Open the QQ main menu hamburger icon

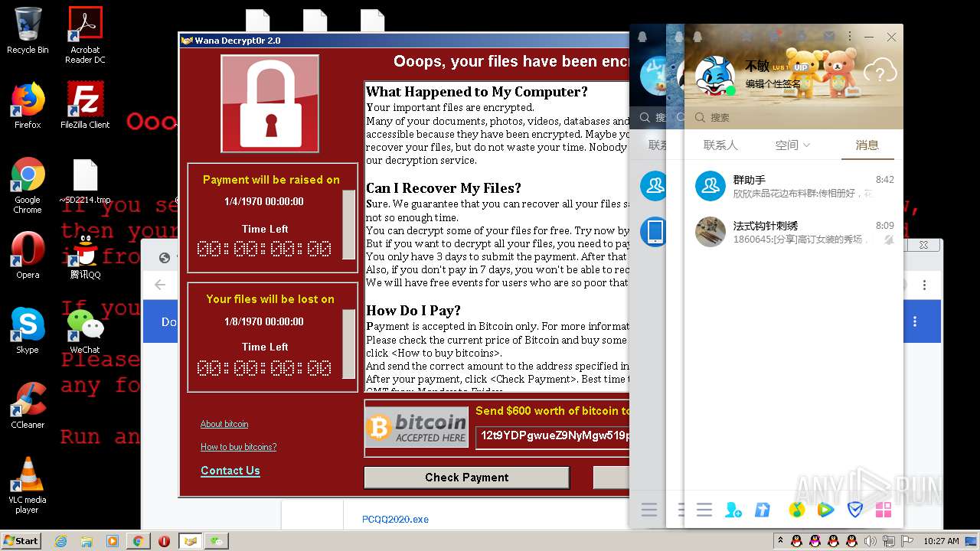click(704, 510)
